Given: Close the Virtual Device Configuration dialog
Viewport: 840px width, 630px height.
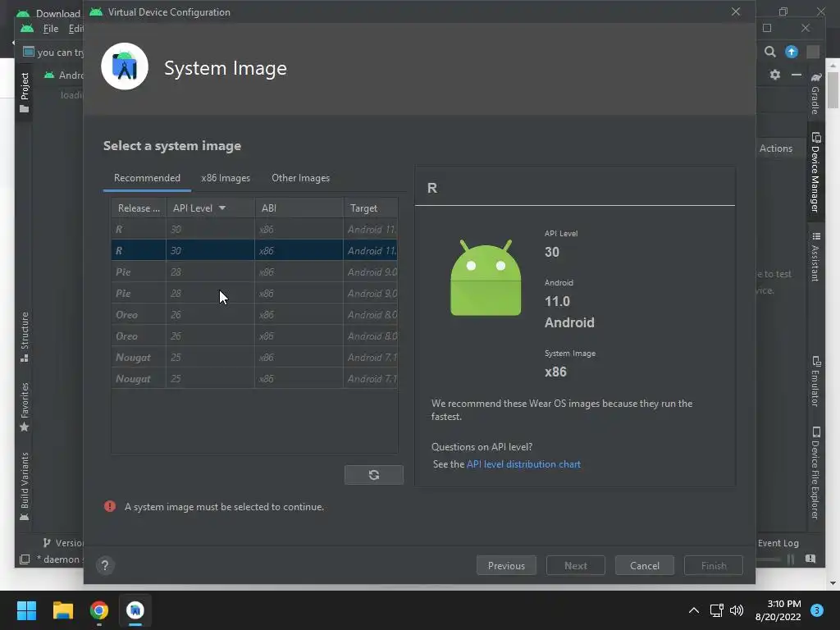Looking at the screenshot, I should (x=736, y=11).
